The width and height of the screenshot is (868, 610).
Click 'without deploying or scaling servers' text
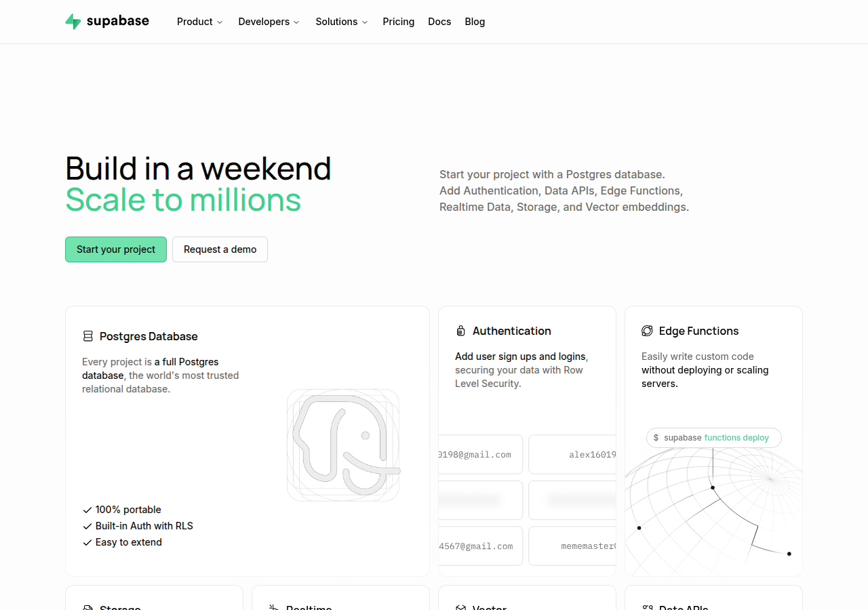(x=705, y=377)
